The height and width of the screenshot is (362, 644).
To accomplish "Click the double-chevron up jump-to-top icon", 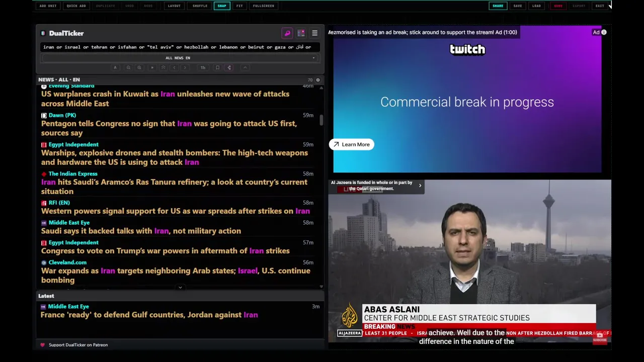I will [x=163, y=67].
